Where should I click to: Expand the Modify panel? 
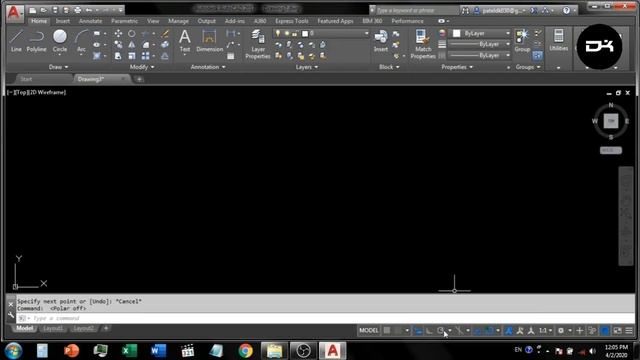click(142, 67)
